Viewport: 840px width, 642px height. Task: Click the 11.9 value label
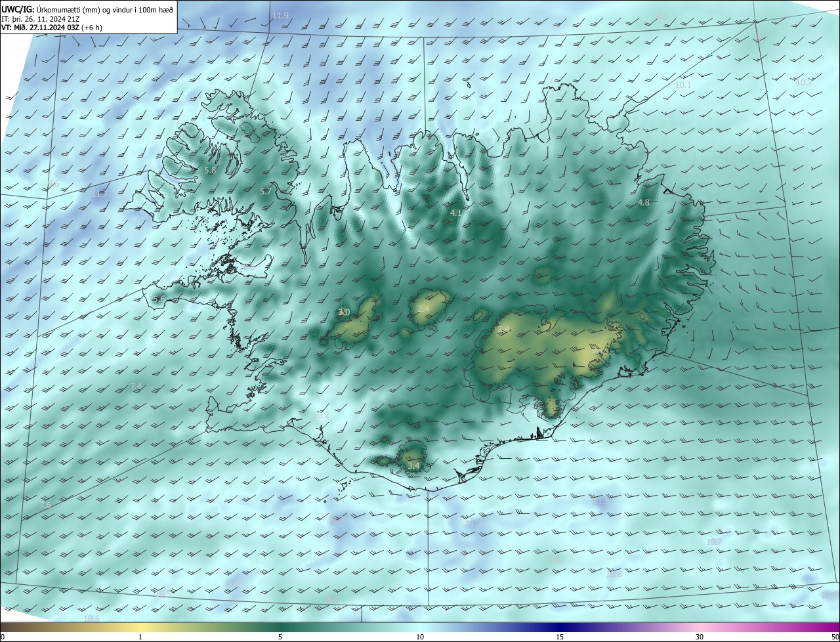[x=280, y=15]
